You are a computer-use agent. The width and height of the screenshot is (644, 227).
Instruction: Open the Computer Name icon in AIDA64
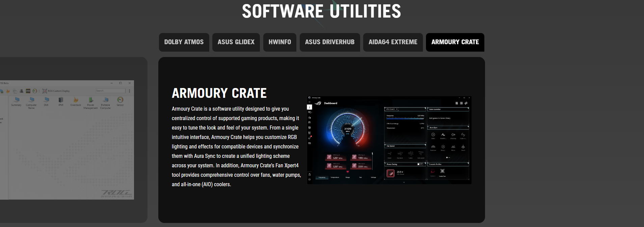coord(31,103)
